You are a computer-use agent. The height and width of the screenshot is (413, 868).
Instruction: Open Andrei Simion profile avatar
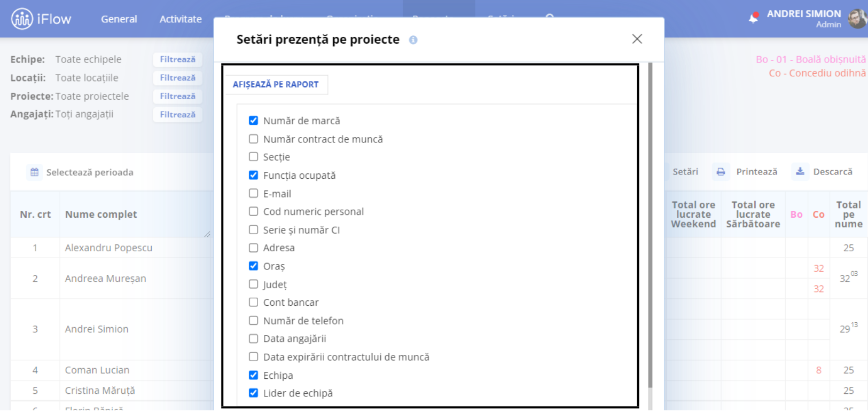click(857, 19)
